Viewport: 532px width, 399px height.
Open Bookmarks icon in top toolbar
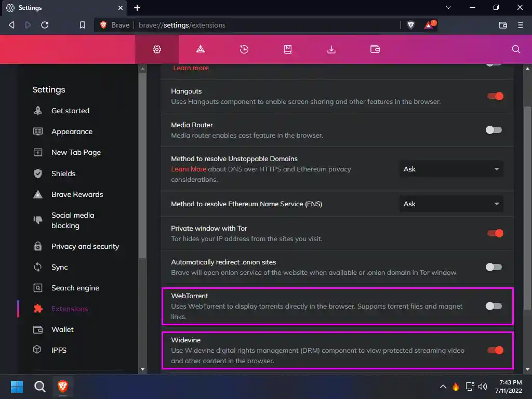pyautogui.click(x=288, y=49)
